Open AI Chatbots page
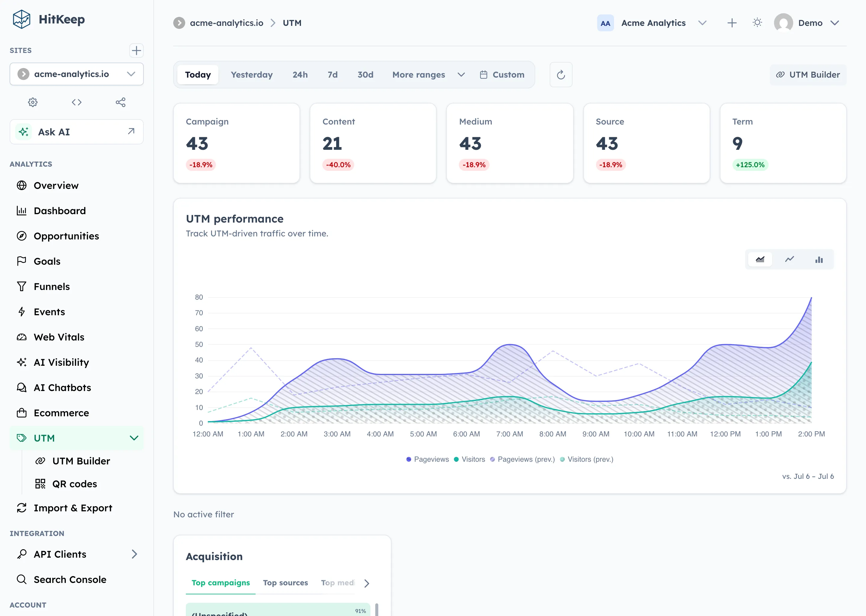Screen dimensions: 866x616 pos(77,388)
